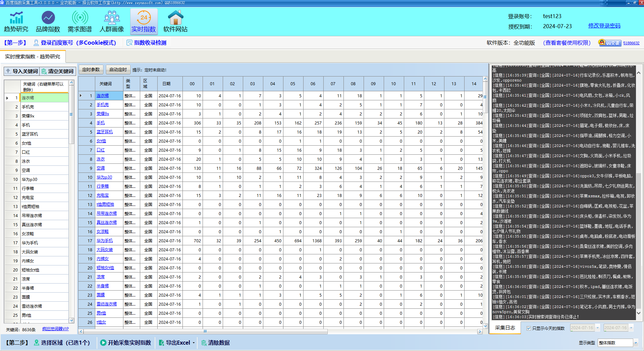This screenshot has width=644, height=351.
Task: Click 清除数据 clear data button
Action: (216, 343)
